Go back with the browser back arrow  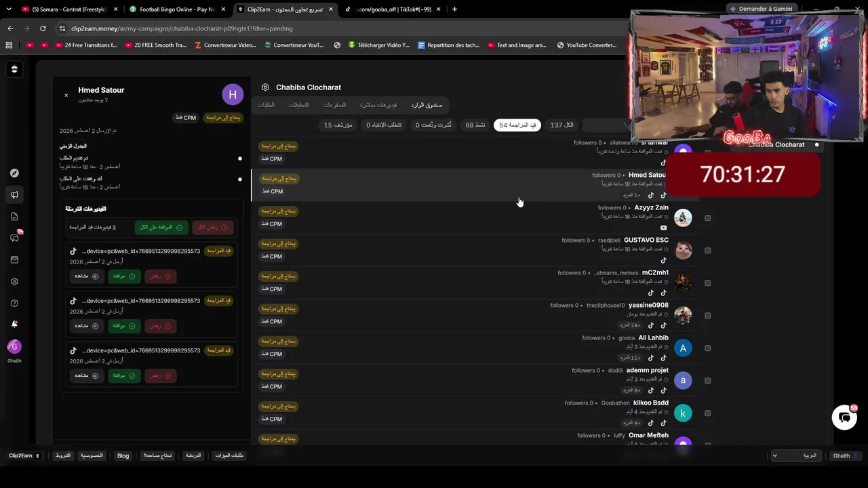point(10,28)
